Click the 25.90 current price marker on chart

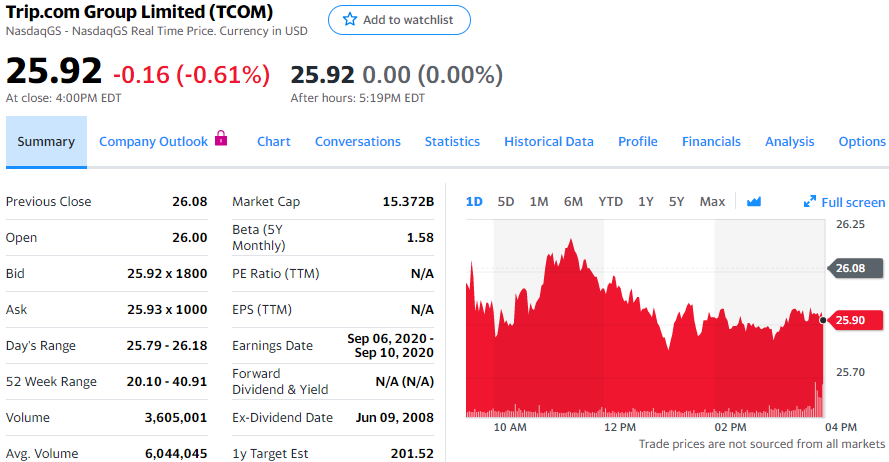[x=854, y=320]
